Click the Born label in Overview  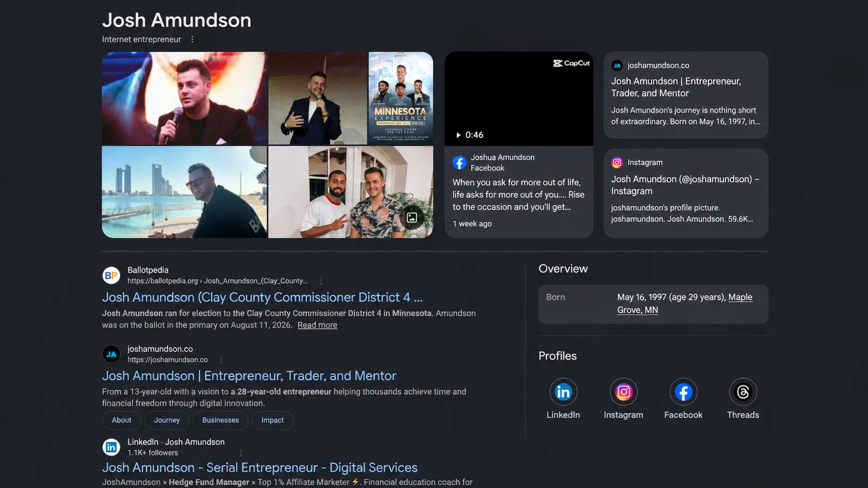[556, 297]
